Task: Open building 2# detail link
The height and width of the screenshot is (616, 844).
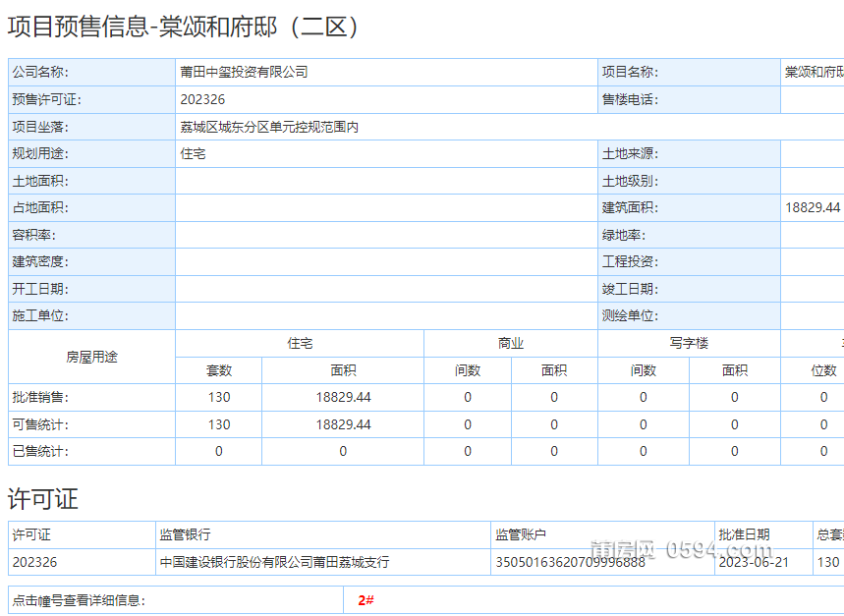Action: pyautogui.click(x=366, y=600)
